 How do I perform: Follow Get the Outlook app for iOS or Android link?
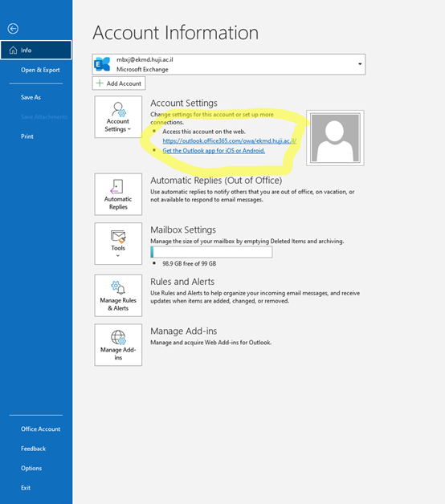point(214,150)
